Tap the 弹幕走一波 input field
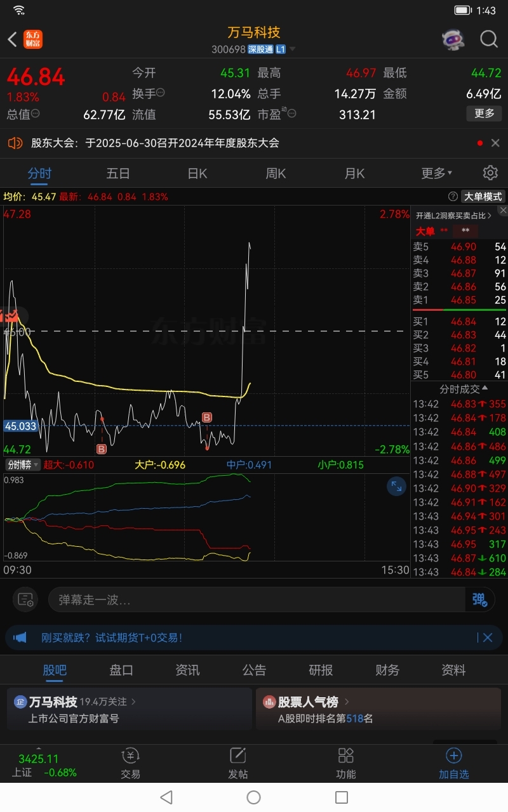This screenshot has height=812, width=508. point(257,599)
